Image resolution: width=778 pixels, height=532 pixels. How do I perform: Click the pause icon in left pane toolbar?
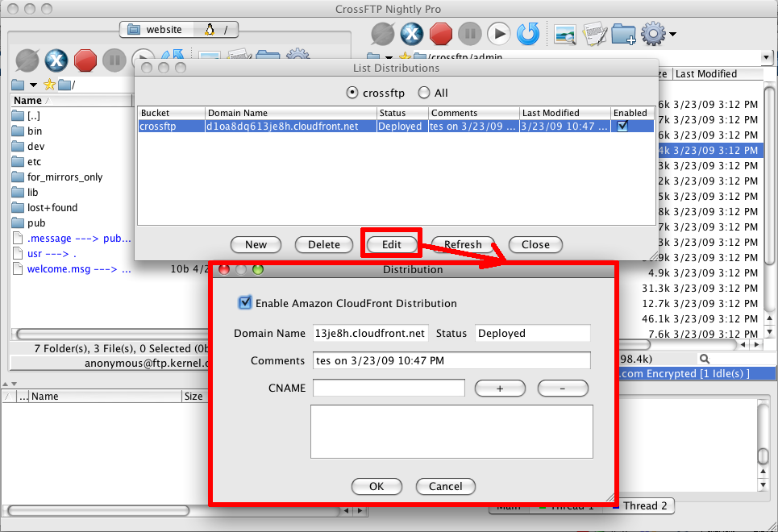pos(114,60)
